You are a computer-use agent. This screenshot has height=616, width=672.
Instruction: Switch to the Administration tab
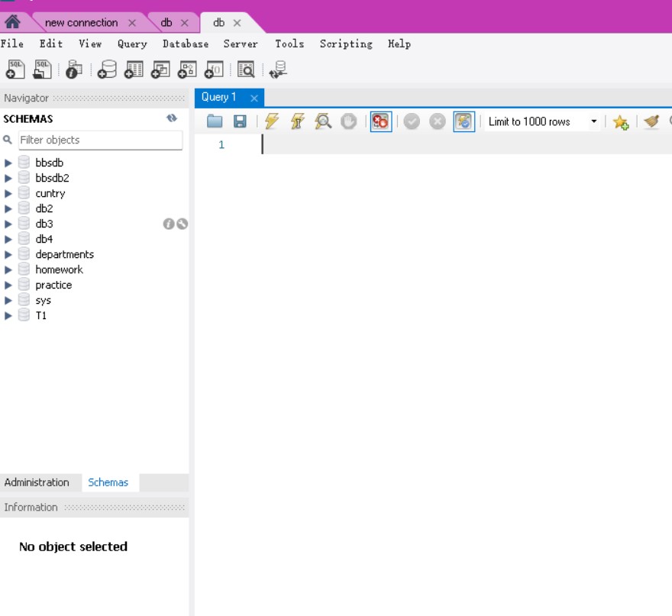[x=37, y=482]
